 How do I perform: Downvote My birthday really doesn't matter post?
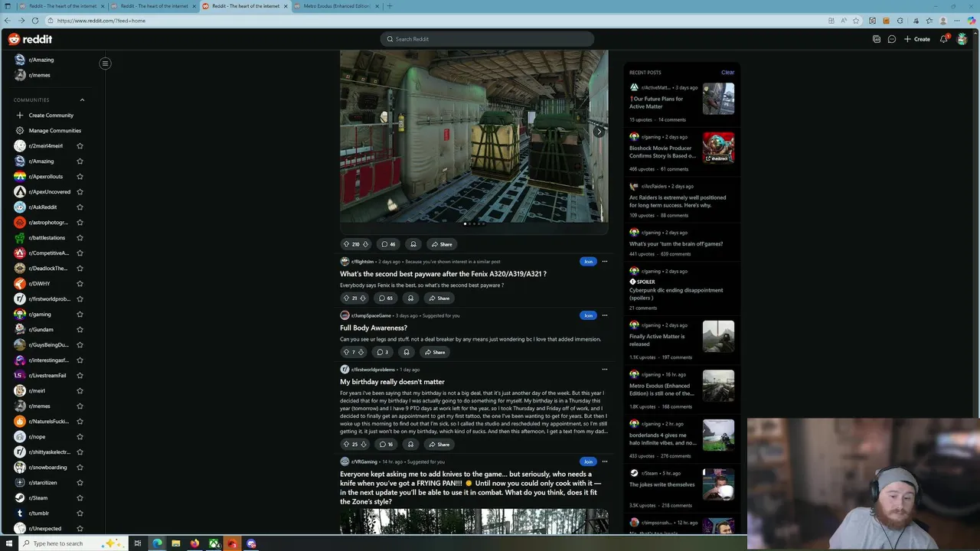pos(364,445)
